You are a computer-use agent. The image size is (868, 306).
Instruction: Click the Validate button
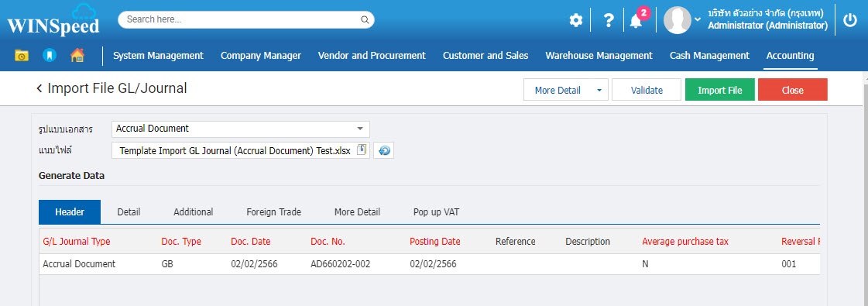[x=647, y=90]
